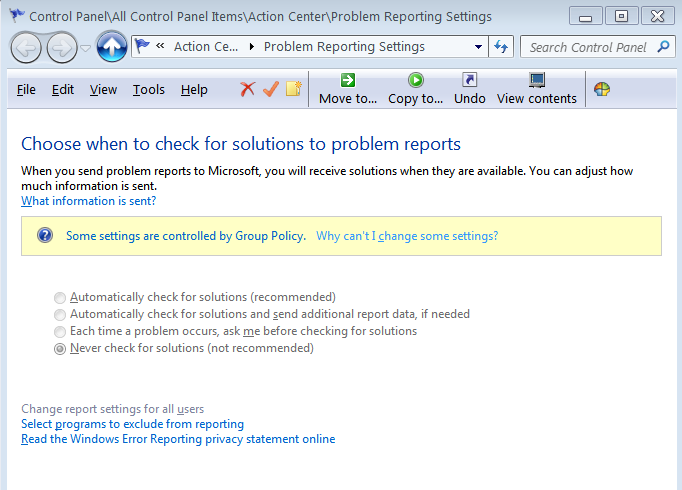Select automatically check and send additional report data
Viewport: 682px width, 490px height.
tap(262, 314)
